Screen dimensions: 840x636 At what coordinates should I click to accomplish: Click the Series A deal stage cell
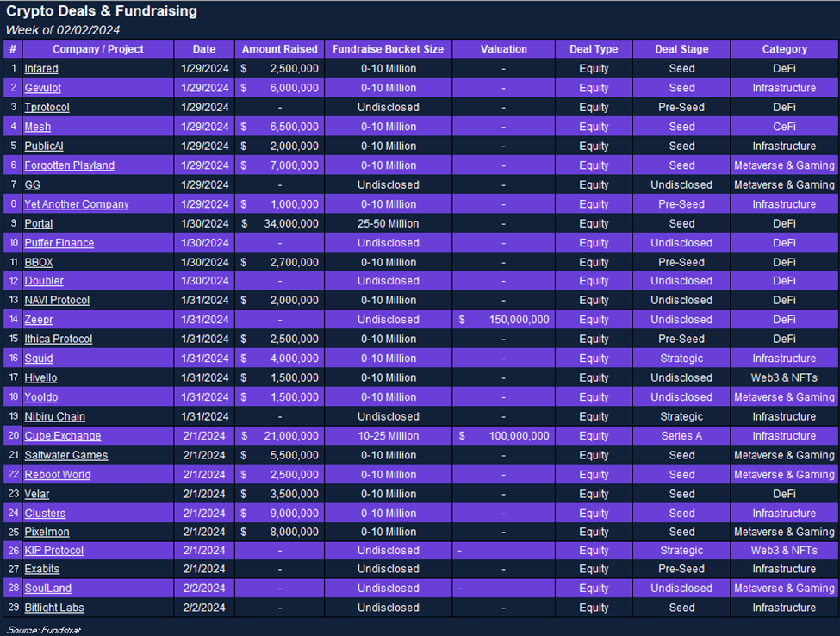click(x=681, y=436)
